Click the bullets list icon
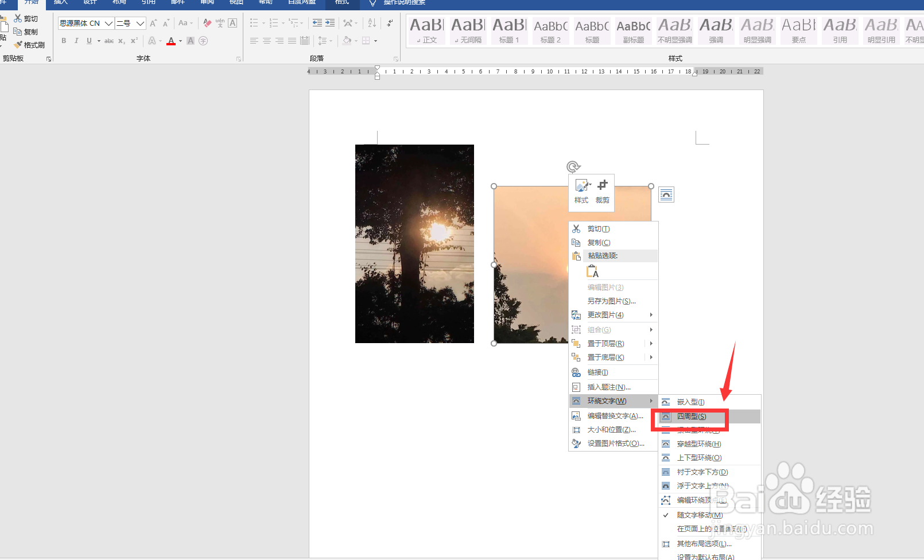This screenshot has width=924, height=560. tap(254, 23)
